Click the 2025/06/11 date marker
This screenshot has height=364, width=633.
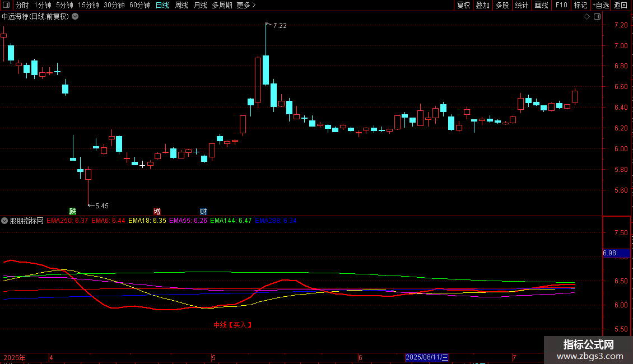(427, 357)
